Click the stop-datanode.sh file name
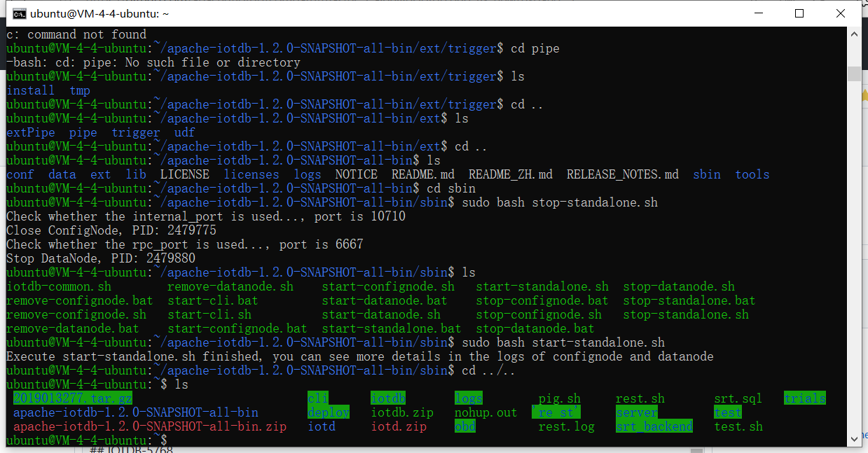This screenshot has height=453, width=868. pyautogui.click(x=679, y=286)
